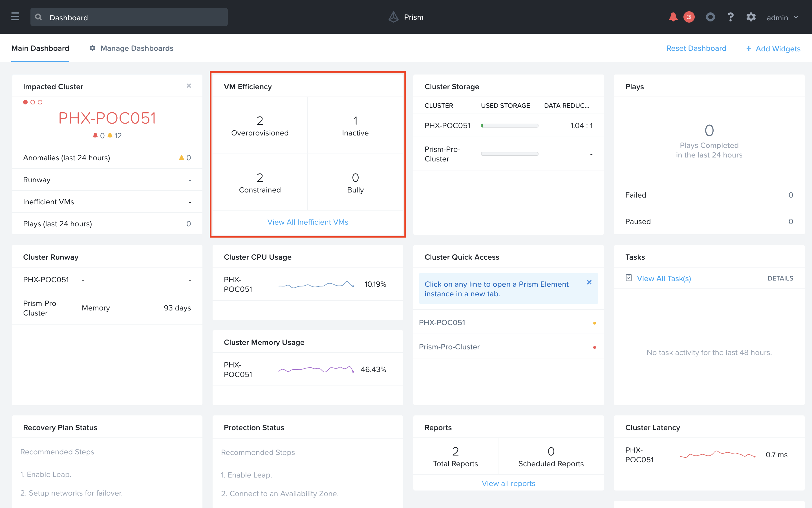Open the settings gear in top bar
The width and height of the screenshot is (812, 508).
(x=751, y=17)
